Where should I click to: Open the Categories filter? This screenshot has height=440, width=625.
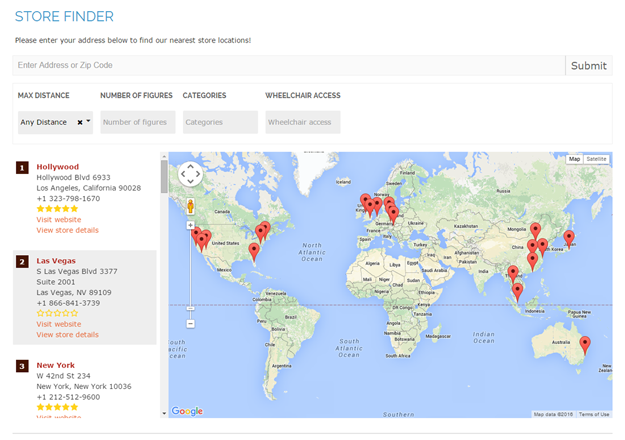coord(220,122)
